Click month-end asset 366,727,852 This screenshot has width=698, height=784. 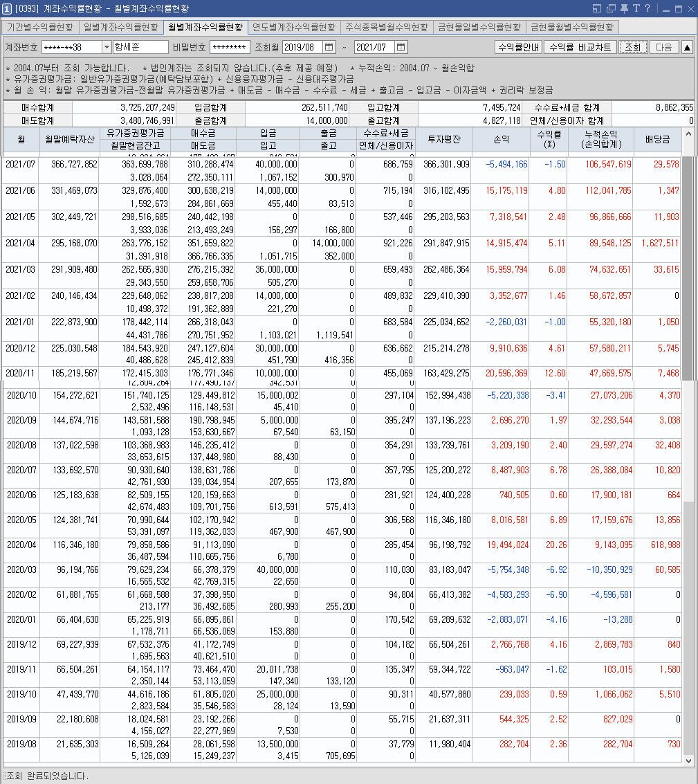tap(74, 164)
